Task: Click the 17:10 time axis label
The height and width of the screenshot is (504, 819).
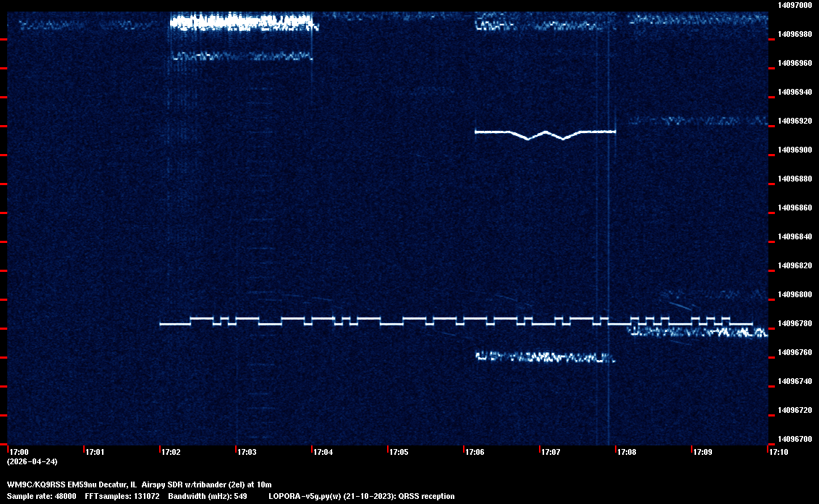Action: [778, 452]
